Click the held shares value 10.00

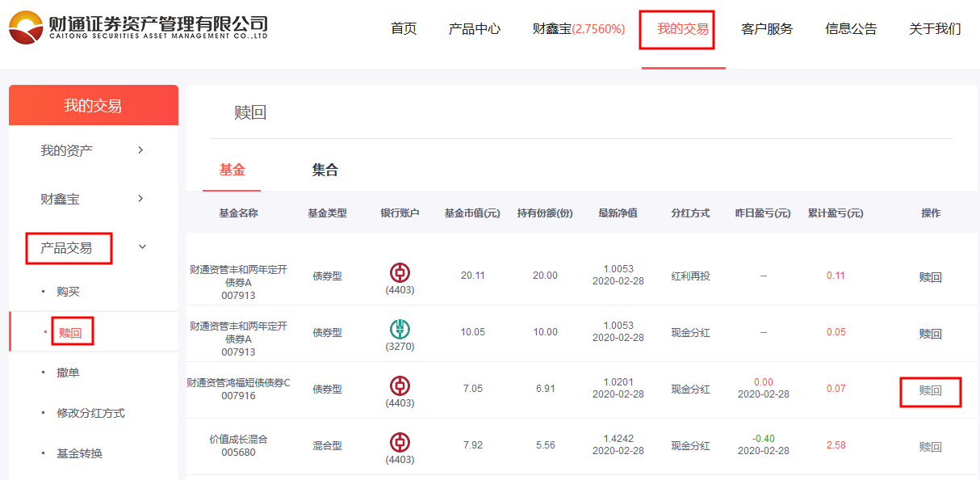[545, 332]
